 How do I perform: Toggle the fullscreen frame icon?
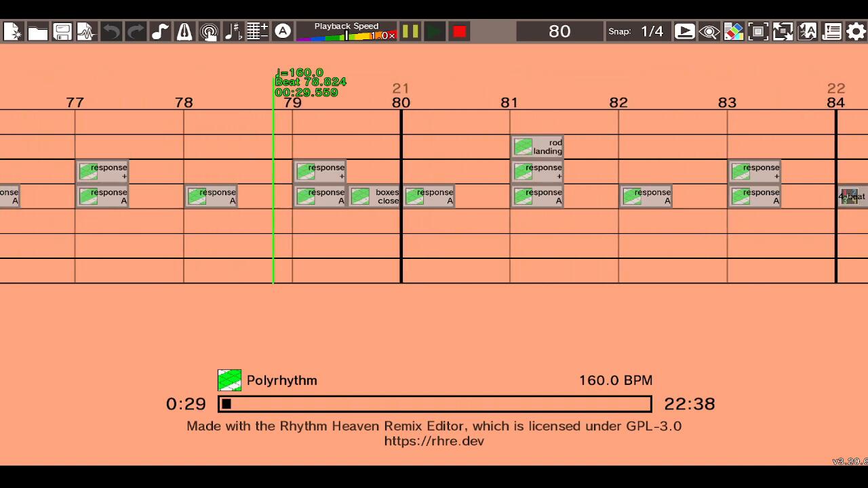tap(758, 32)
